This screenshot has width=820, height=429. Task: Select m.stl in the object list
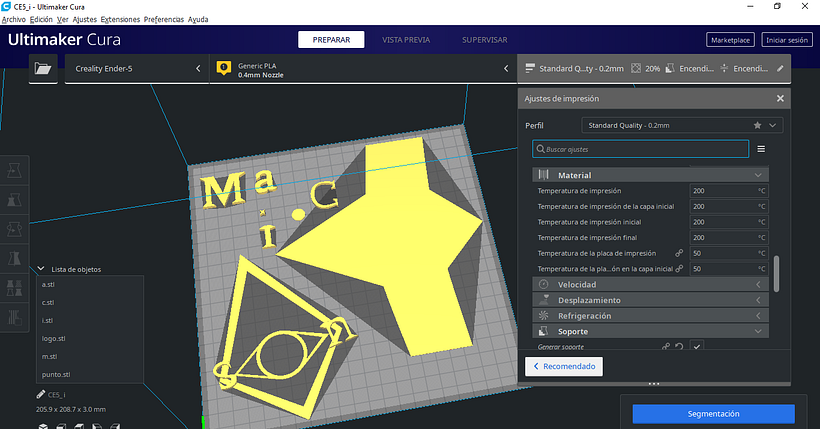(49, 356)
